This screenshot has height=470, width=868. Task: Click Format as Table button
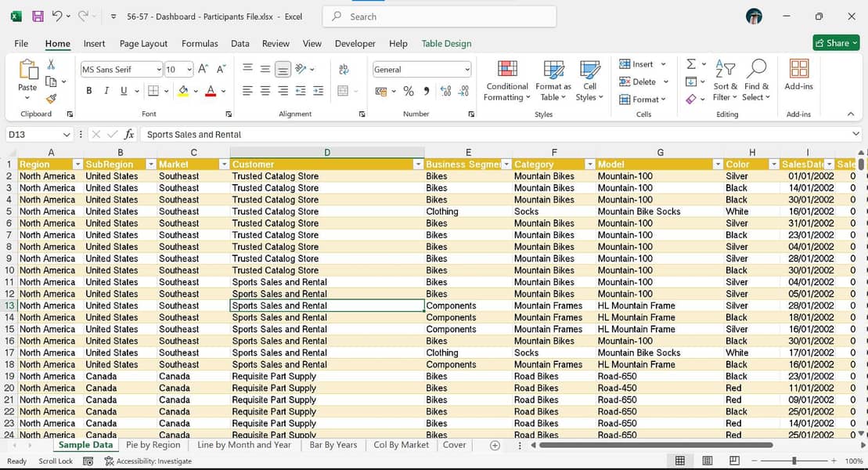[x=553, y=81]
